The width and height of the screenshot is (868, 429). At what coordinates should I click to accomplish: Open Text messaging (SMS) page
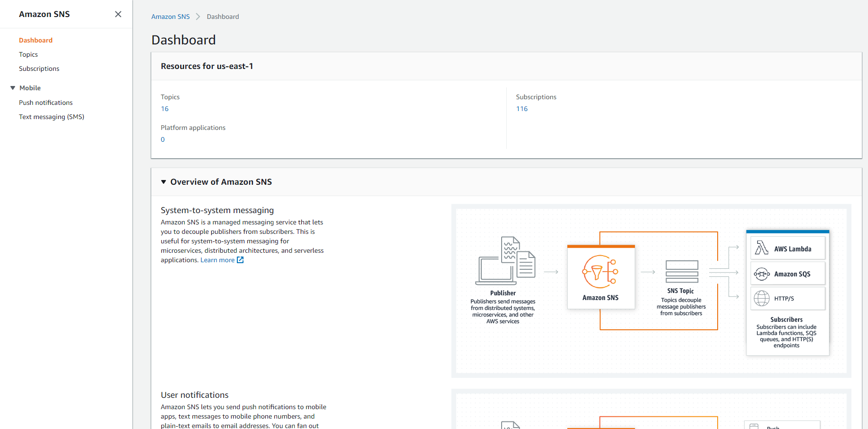tap(52, 117)
